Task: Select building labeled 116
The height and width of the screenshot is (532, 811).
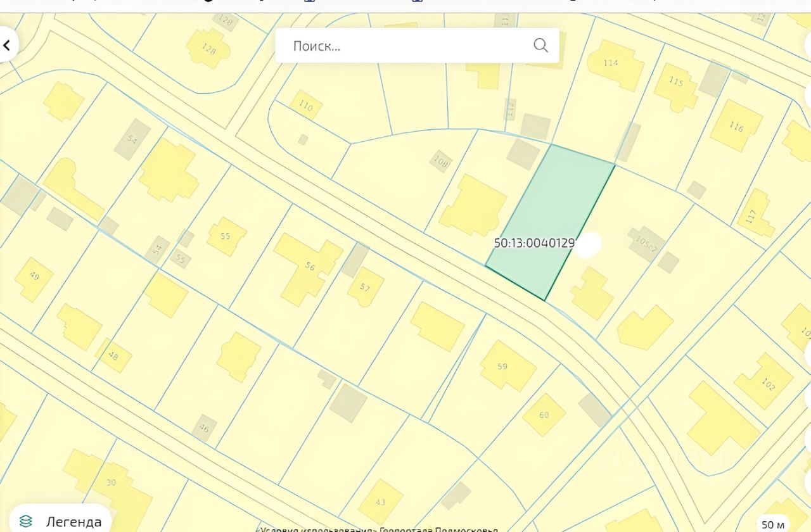Action: point(736,127)
